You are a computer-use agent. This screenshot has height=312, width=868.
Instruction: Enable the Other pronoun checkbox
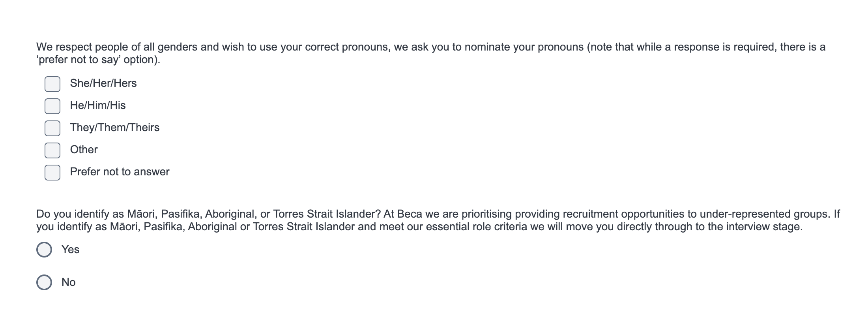click(52, 150)
